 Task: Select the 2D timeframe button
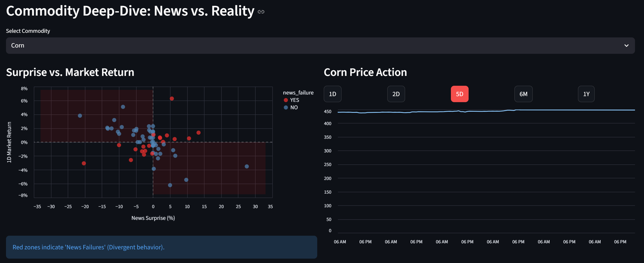click(x=396, y=94)
